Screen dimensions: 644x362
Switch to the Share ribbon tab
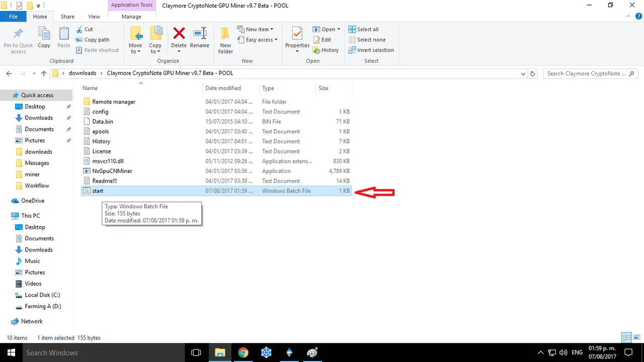pyautogui.click(x=67, y=17)
